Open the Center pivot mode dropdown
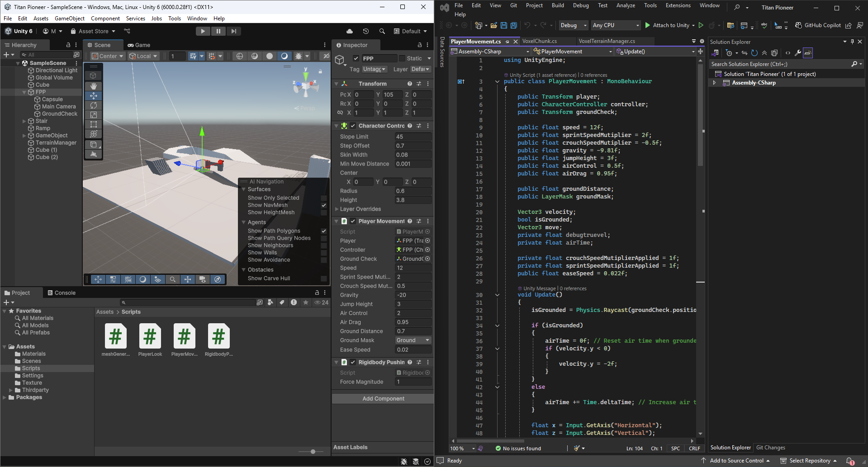 click(108, 56)
